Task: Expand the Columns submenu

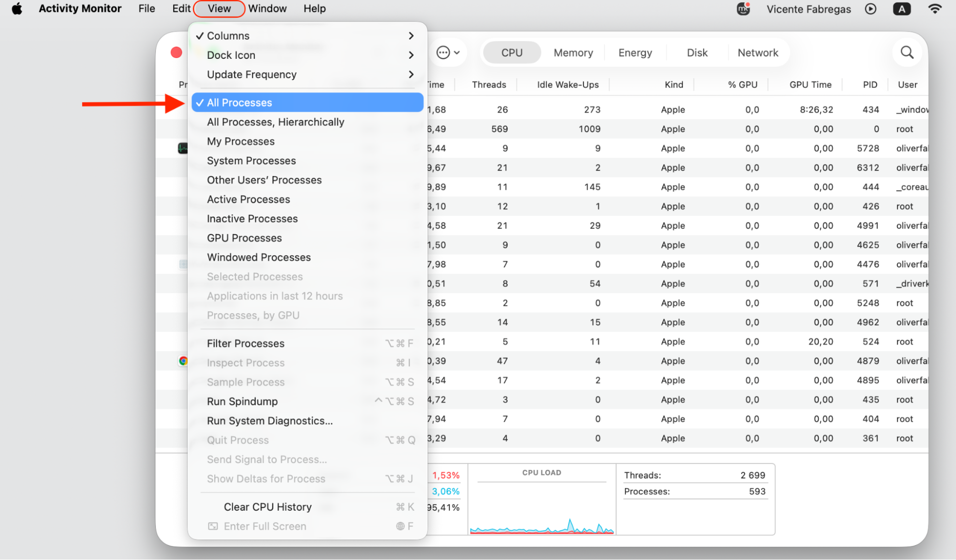Action: 308,36
